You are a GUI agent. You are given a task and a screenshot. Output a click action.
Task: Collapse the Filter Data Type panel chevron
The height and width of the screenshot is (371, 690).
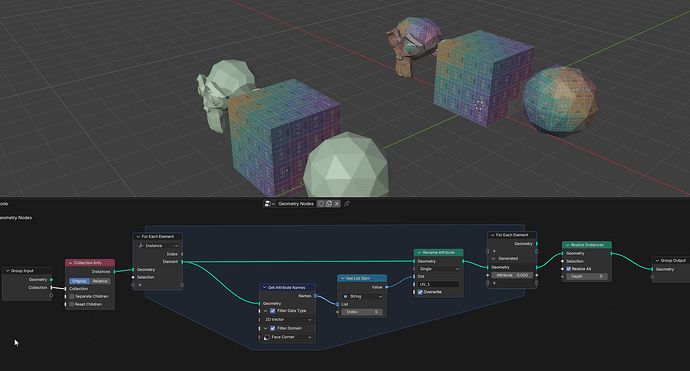pyautogui.click(x=265, y=311)
